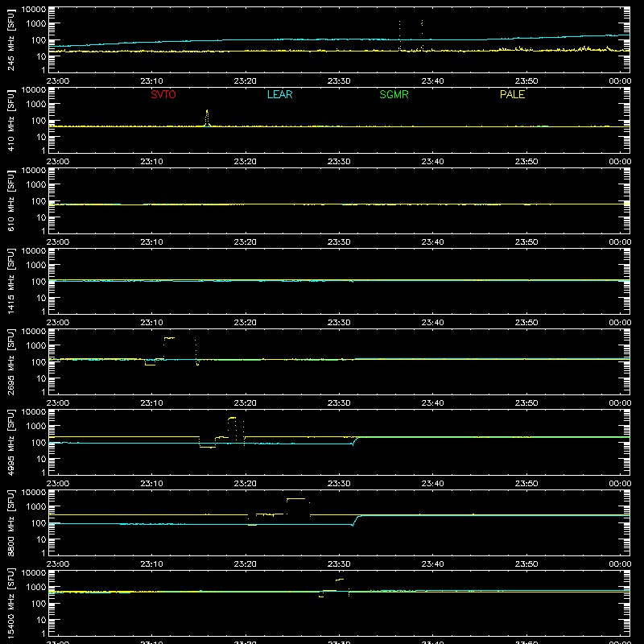Click the 10000 y-axis value on the 245 MHz panel

pyautogui.click(x=34, y=10)
